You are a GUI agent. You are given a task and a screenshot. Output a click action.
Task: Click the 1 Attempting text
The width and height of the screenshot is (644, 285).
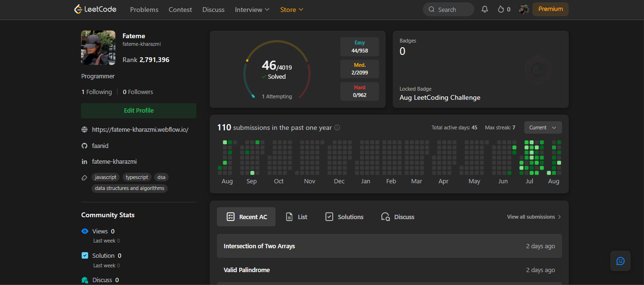(277, 96)
